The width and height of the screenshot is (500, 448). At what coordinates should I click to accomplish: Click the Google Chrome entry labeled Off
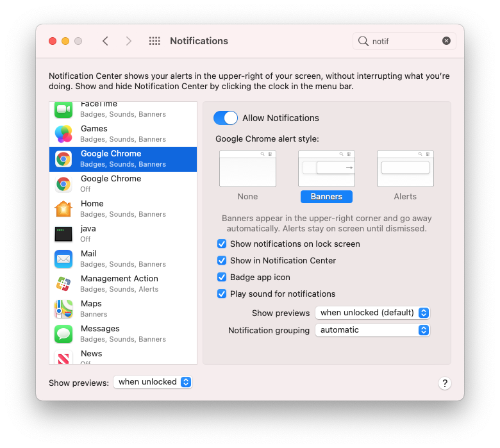(123, 184)
